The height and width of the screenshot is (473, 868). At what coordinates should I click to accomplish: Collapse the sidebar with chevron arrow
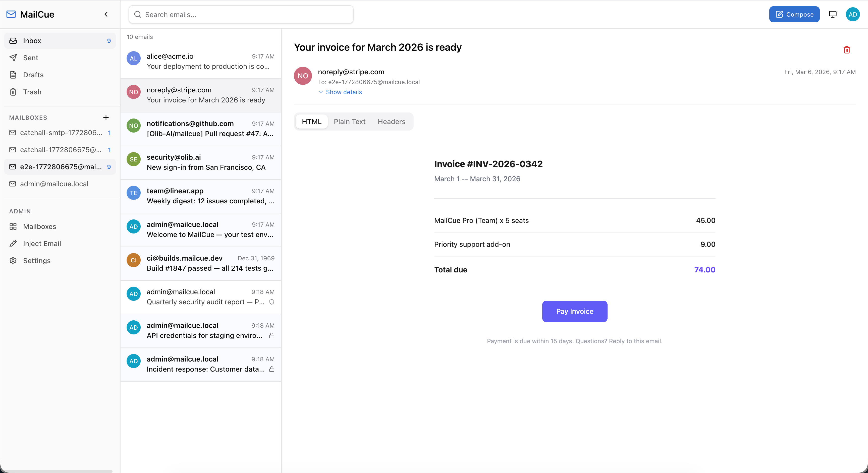click(106, 14)
